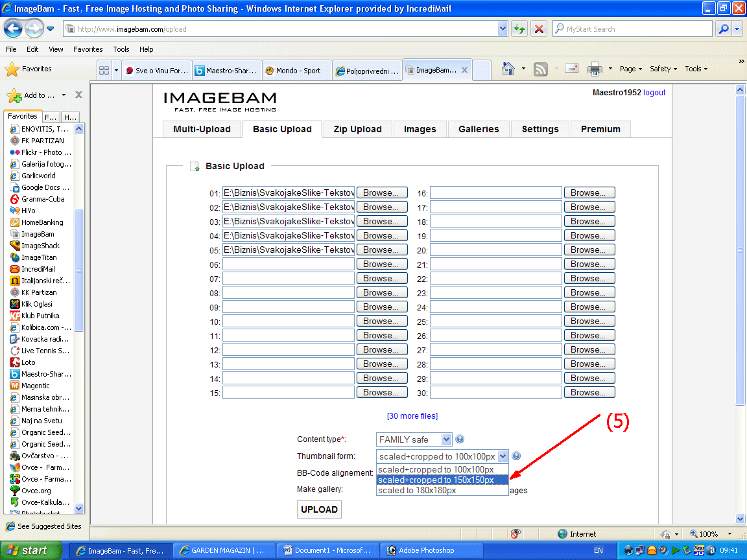The width and height of the screenshot is (747, 560).
Task: Close the ImageBam browser tab
Action: [464, 70]
